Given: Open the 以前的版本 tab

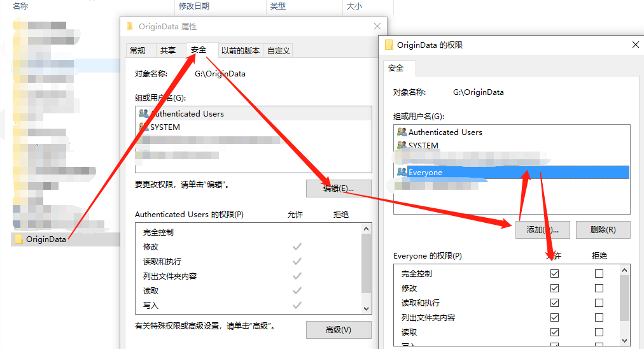Looking at the screenshot, I should 241,50.
